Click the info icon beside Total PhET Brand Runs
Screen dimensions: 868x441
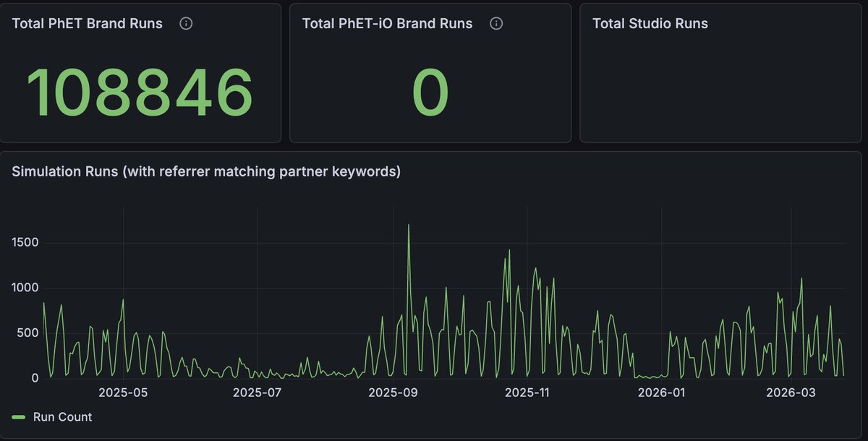(186, 24)
